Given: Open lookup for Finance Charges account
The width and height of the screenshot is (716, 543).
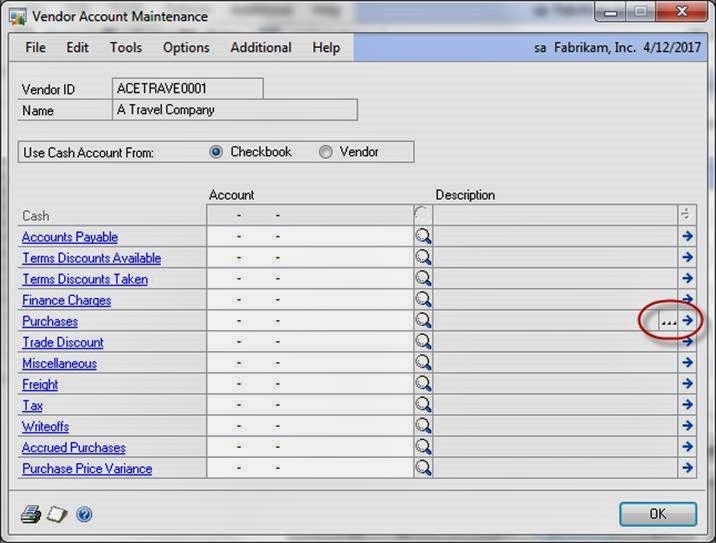Looking at the screenshot, I should [423, 300].
